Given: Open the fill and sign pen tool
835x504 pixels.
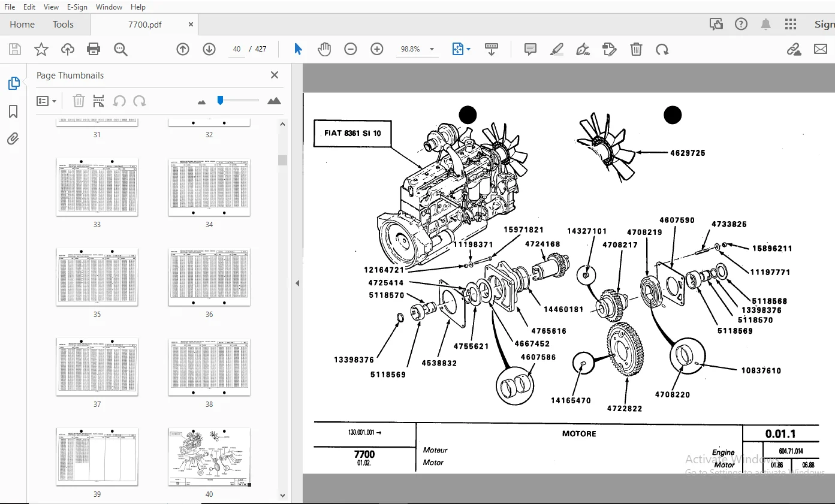Looking at the screenshot, I should click(583, 49).
